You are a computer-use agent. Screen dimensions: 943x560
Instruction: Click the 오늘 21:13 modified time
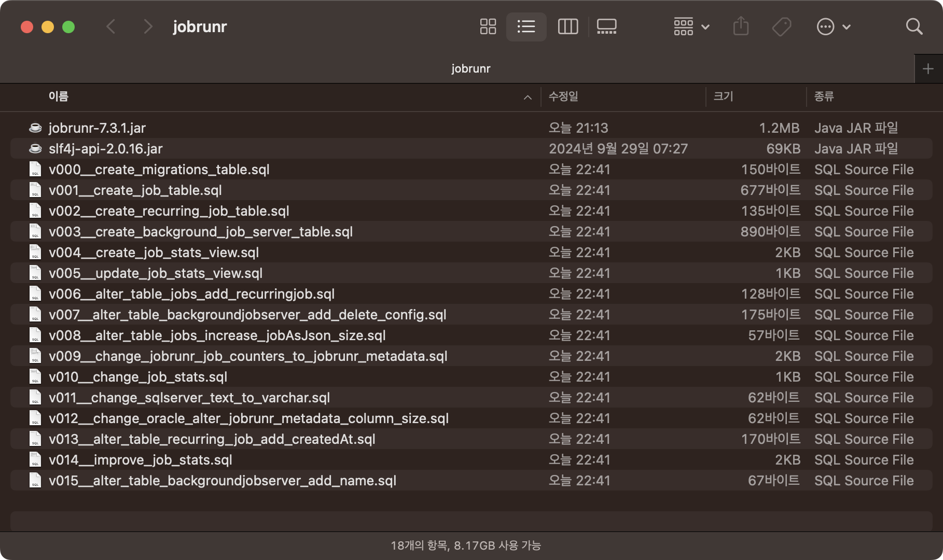coord(578,128)
